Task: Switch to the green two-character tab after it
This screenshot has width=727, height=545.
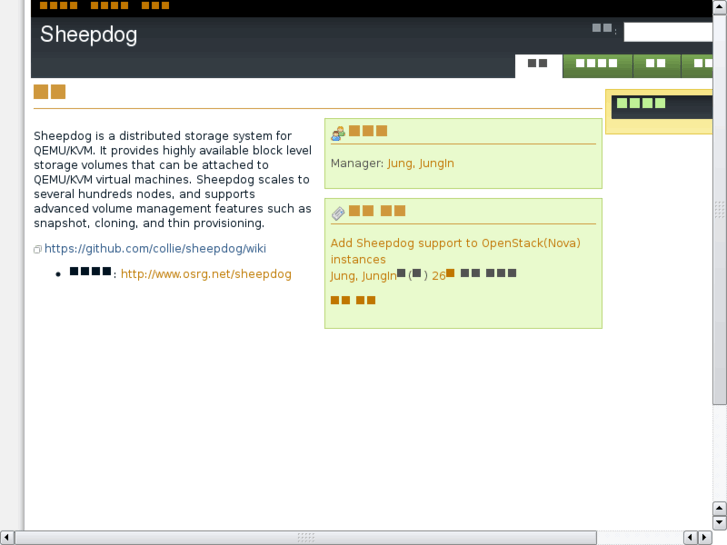Action: [x=656, y=66]
